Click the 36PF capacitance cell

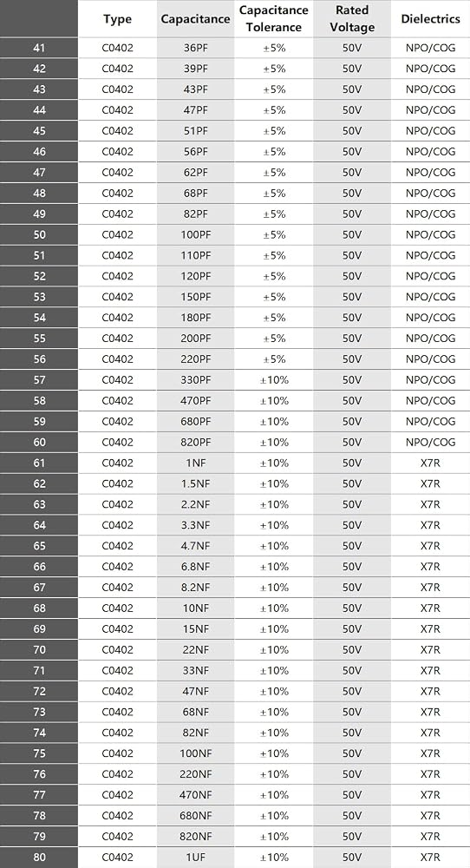[x=196, y=48]
